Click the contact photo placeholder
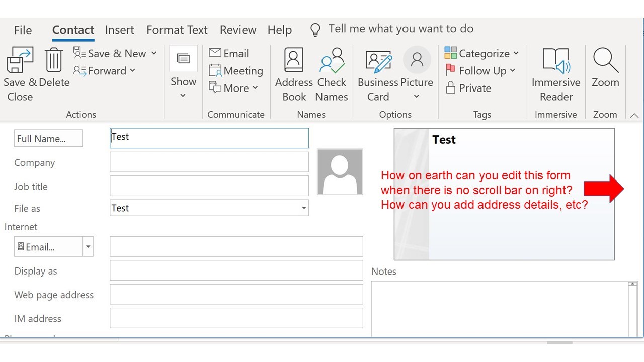 [340, 171]
